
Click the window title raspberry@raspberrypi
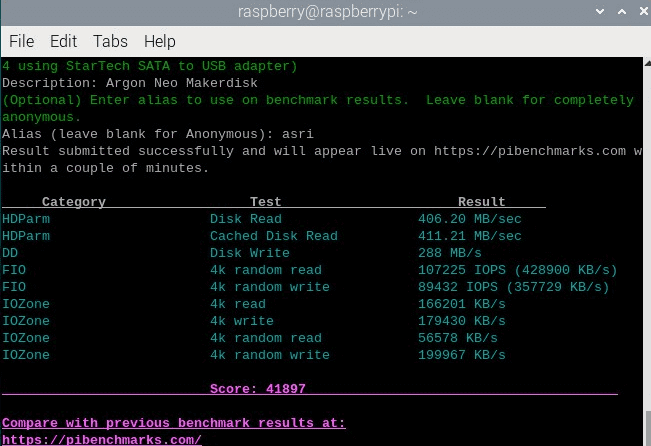click(x=325, y=12)
